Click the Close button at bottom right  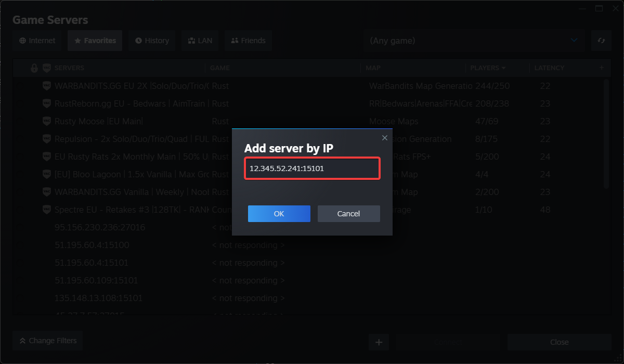coord(559,342)
